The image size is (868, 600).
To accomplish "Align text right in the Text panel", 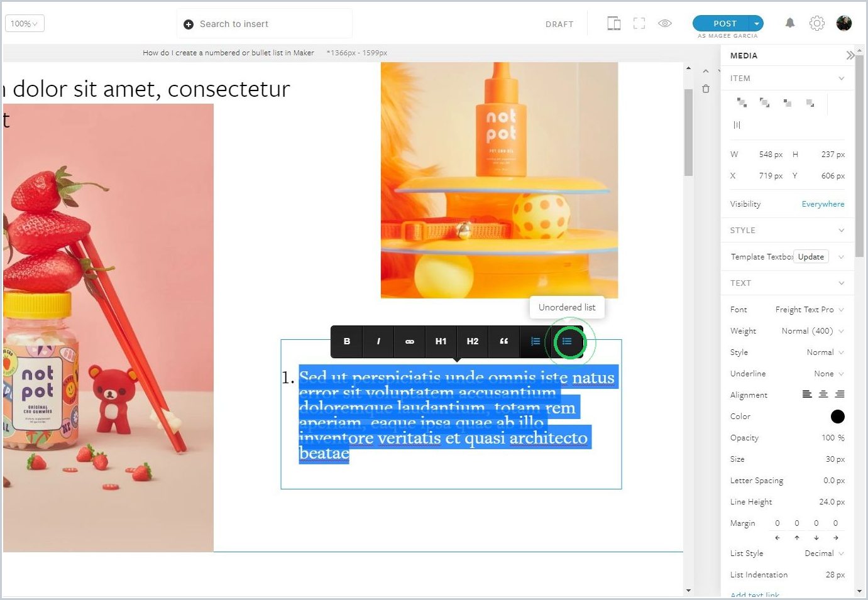I will pos(840,395).
